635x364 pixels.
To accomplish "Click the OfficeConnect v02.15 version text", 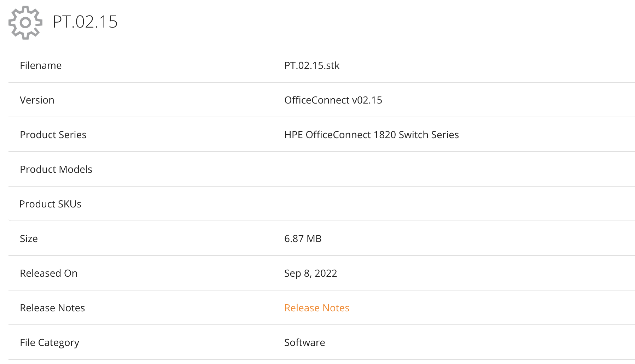I will point(333,100).
